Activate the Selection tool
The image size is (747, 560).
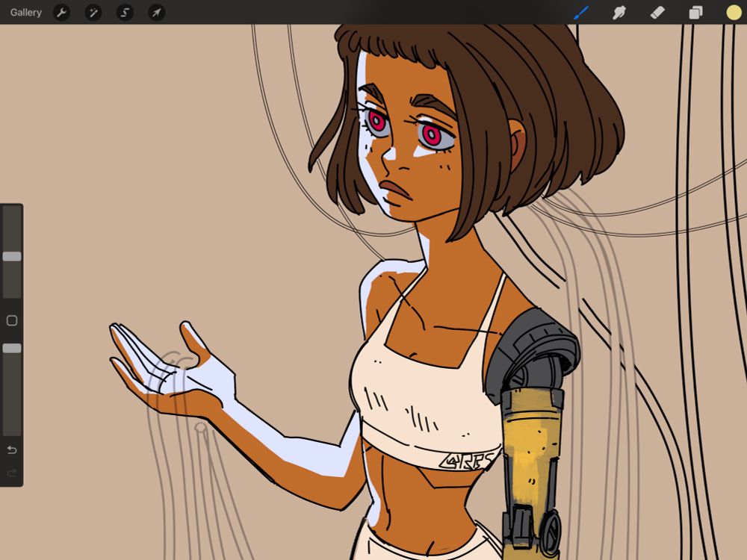pyautogui.click(x=125, y=12)
